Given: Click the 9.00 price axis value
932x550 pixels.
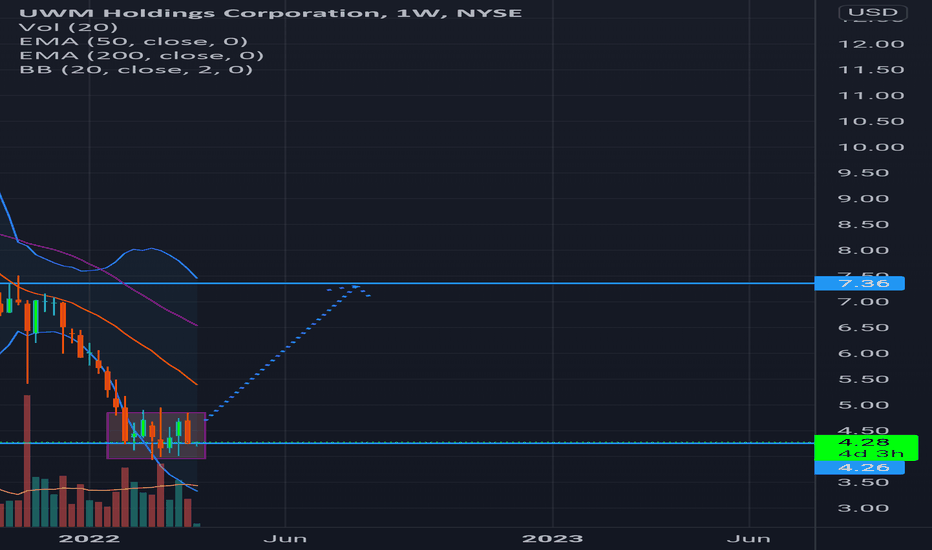Looking at the screenshot, I should coord(863,199).
